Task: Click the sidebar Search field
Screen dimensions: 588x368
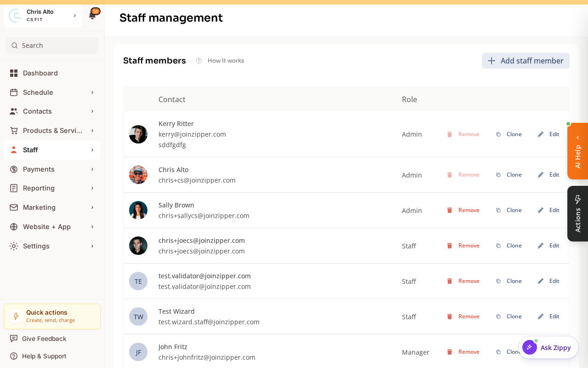Action: 52,46
